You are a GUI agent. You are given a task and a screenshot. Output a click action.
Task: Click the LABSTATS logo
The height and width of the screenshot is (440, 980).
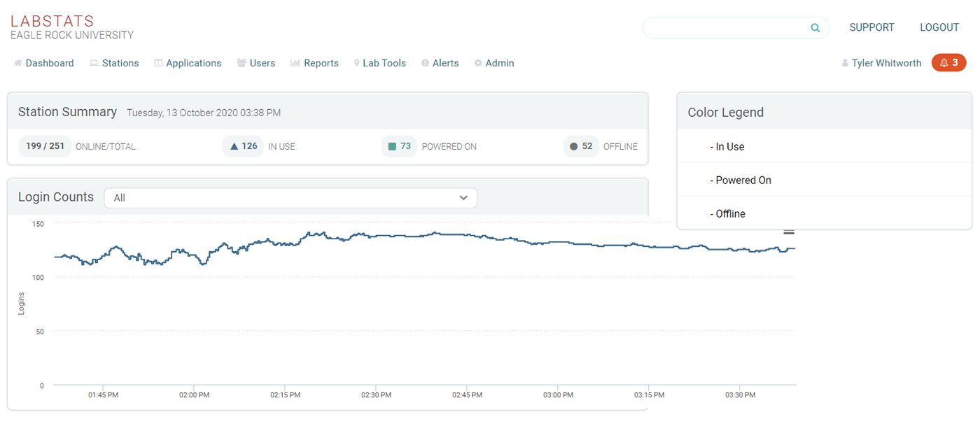coord(52,22)
